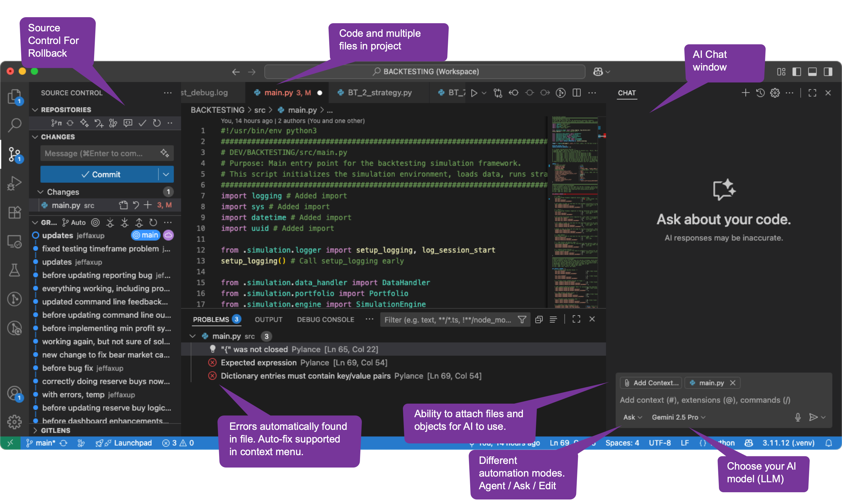Open the Extensions view icon

[x=14, y=213]
